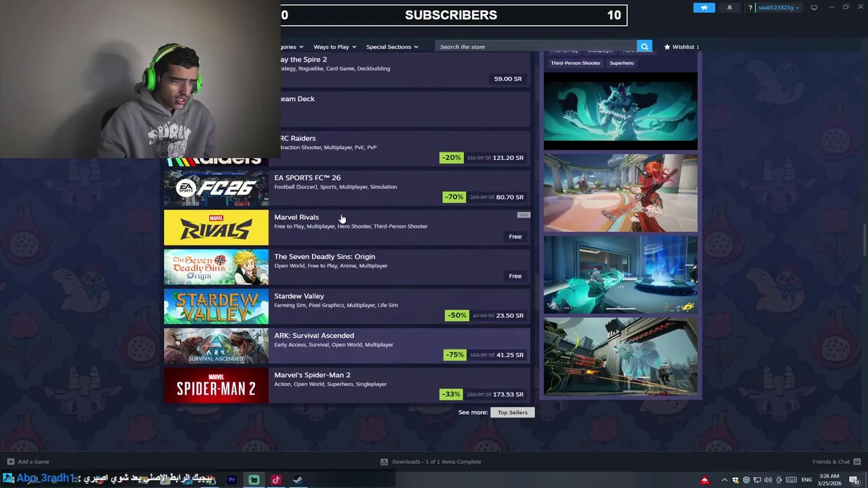Viewport: 868px width, 488px height.
Task: Open the Marvel Rivals capsule image
Action: click(x=216, y=228)
